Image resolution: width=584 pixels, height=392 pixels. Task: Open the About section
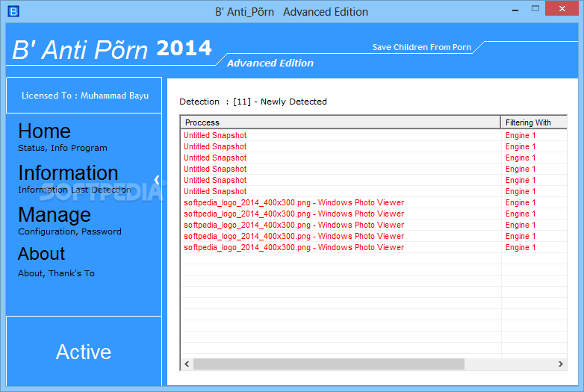(41, 254)
